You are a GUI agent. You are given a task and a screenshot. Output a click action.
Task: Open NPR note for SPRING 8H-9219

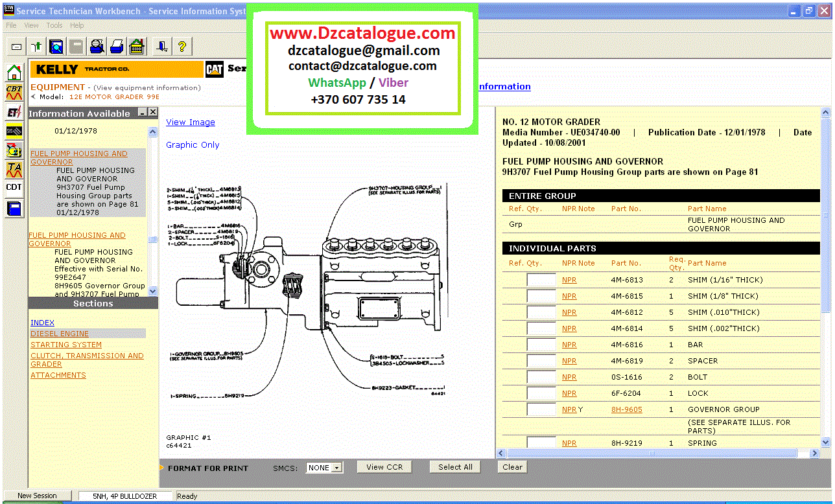569,443
